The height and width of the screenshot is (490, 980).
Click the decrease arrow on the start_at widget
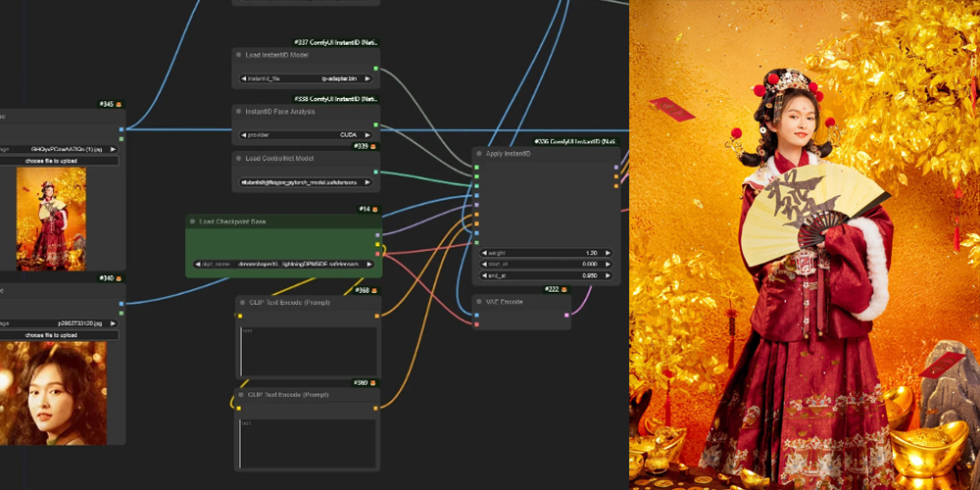[x=484, y=264]
